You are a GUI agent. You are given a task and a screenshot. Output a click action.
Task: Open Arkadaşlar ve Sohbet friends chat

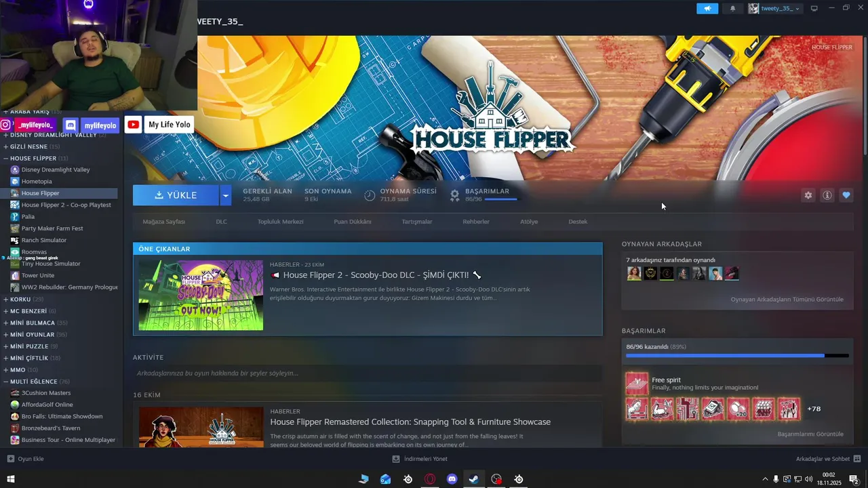coord(828,459)
